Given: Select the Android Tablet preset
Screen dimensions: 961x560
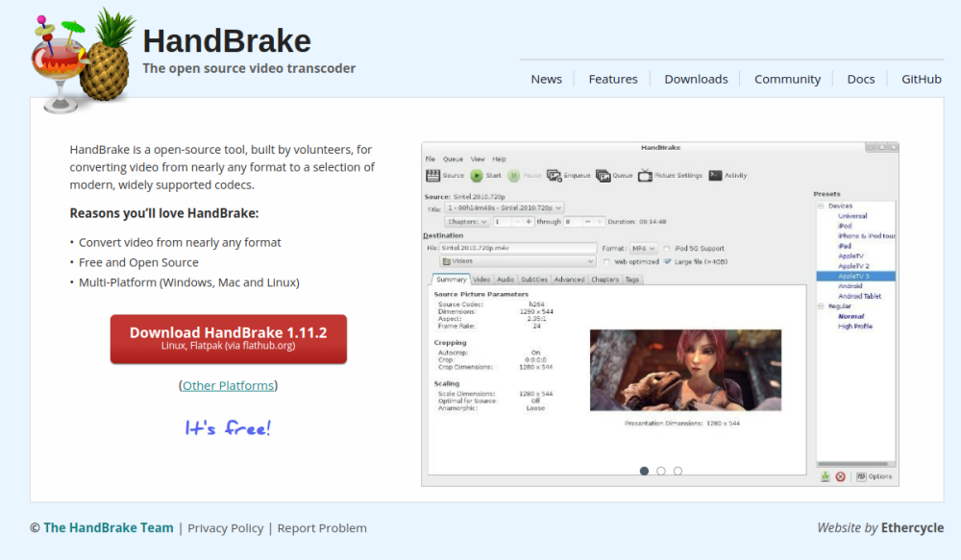Looking at the screenshot, I should click(x=859, y=297).
